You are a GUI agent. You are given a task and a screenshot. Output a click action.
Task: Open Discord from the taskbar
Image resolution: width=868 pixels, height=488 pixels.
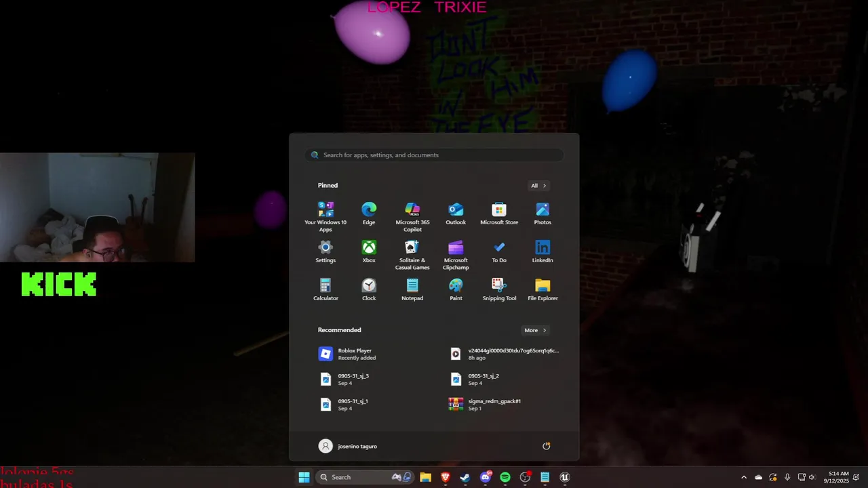point(486,477)
